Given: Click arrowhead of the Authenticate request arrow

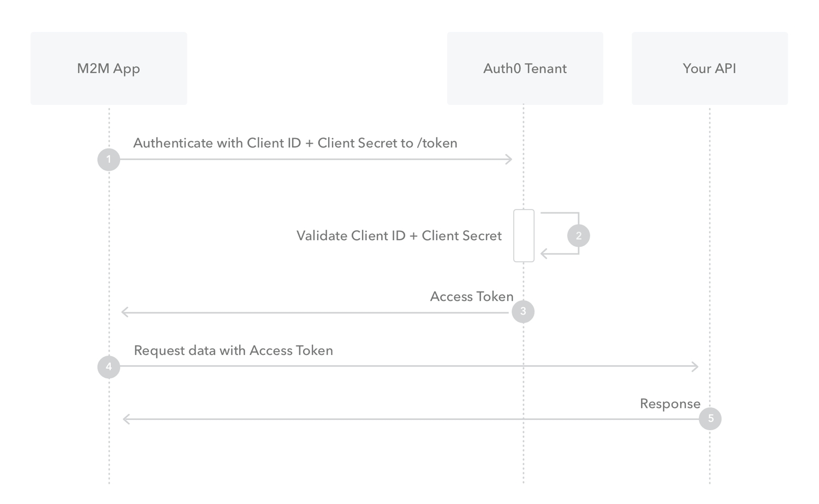Looking at the screenshot, I should tap(509, 159).
